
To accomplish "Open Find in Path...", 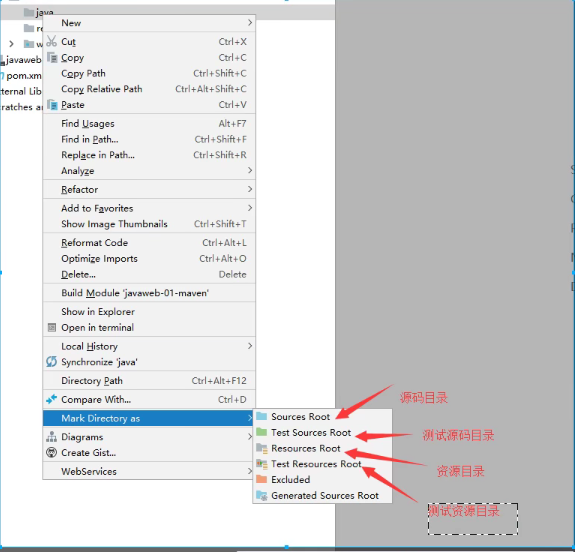I will [x=149, y=139].
